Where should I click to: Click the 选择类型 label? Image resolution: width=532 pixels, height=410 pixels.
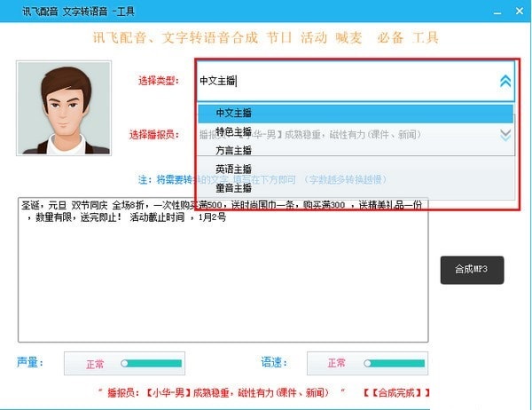tap(158, 81)
